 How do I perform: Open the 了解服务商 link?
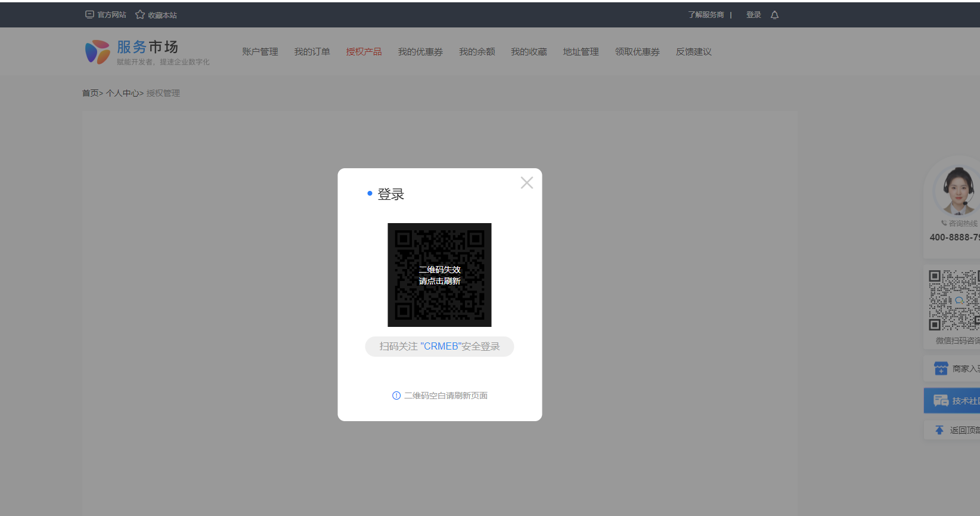[x=706, y=15]
